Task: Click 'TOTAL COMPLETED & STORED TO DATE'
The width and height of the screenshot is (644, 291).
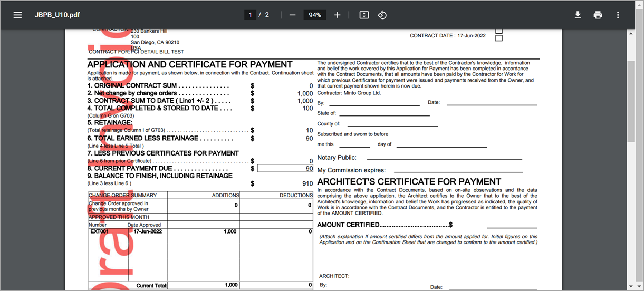Action: pos(160,108)
